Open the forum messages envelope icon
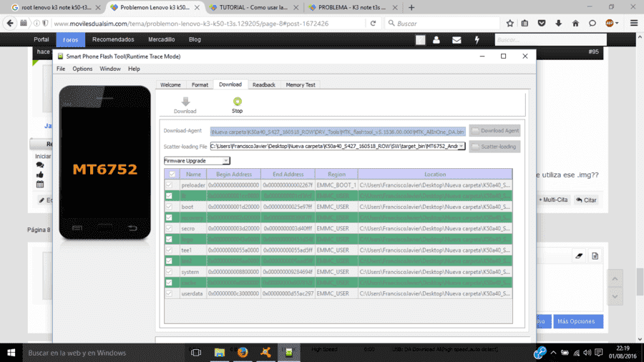Screen dimensions: 644x362 457,40
